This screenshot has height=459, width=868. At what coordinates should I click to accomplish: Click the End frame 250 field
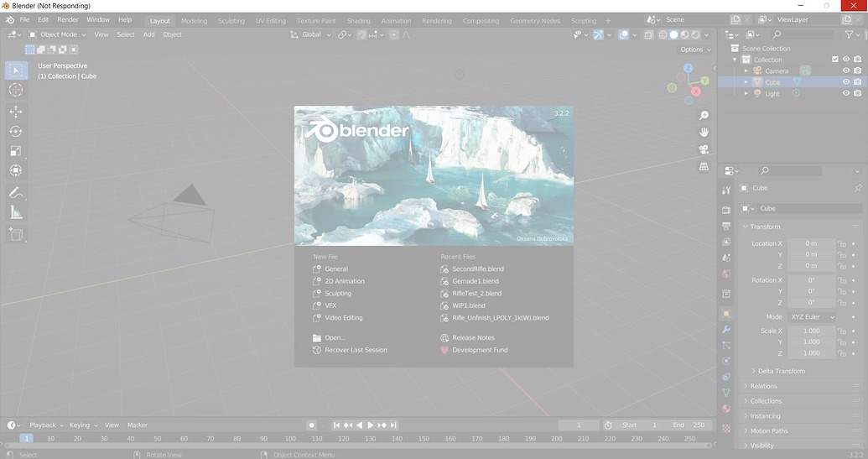(689, 425)
